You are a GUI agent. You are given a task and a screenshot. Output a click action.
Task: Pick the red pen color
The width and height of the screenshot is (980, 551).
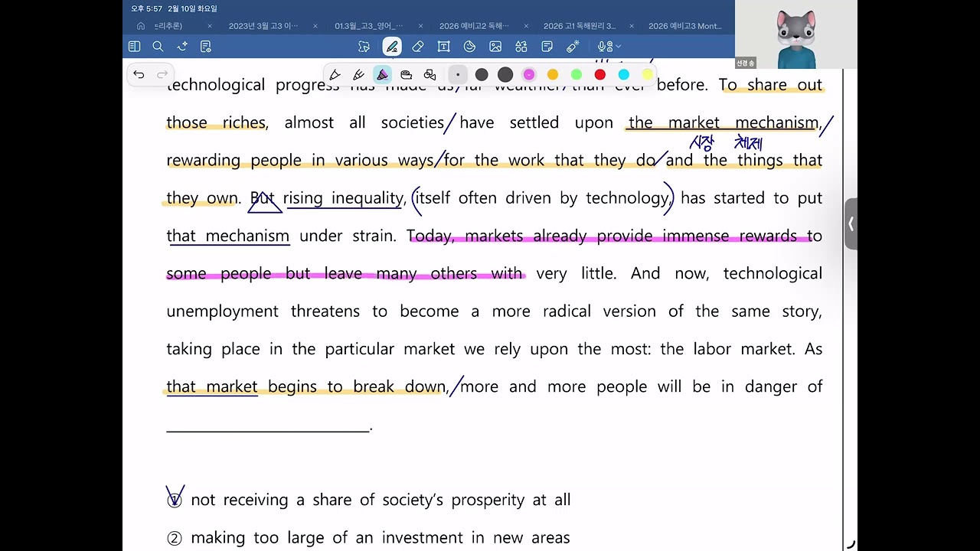pyautogui.click(x=600, y=74)
